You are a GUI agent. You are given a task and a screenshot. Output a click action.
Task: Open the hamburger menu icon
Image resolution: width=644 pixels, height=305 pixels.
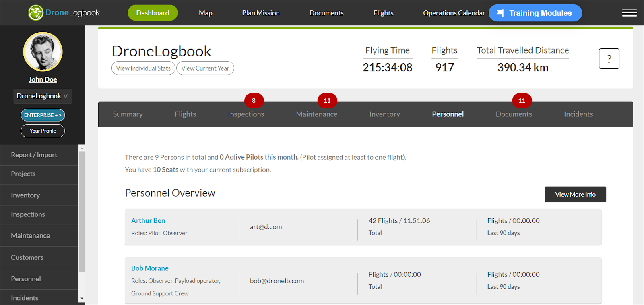pos(629,13)
